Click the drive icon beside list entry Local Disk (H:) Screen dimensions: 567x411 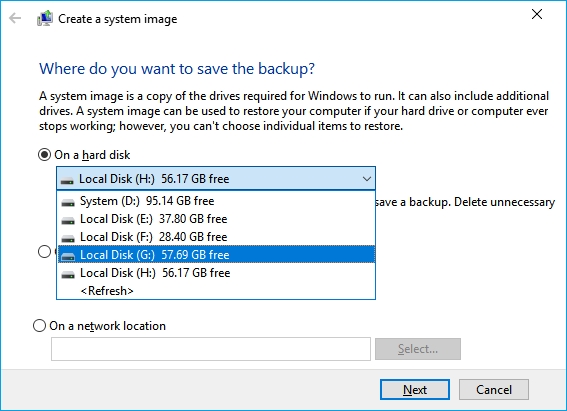(x=68, y=274)
